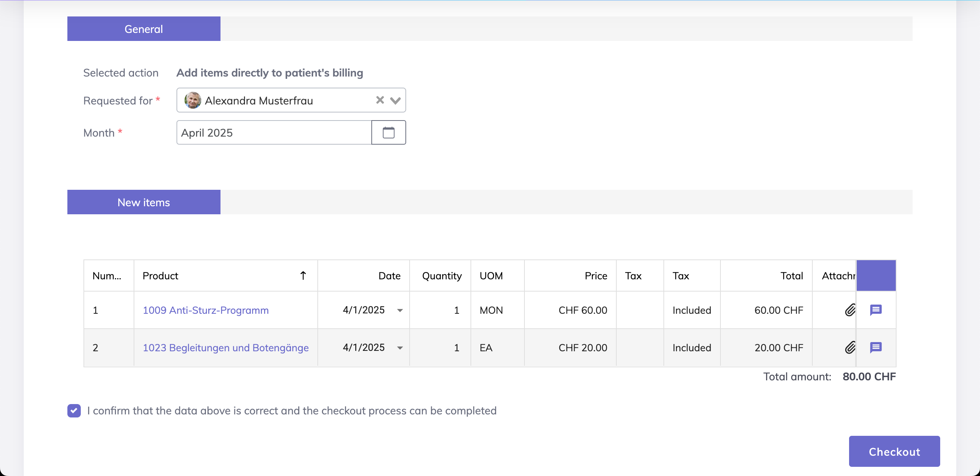Open comment icon for Begleitungen und Botengänge row
Screen dimensions: 980x476
point(876,347)
